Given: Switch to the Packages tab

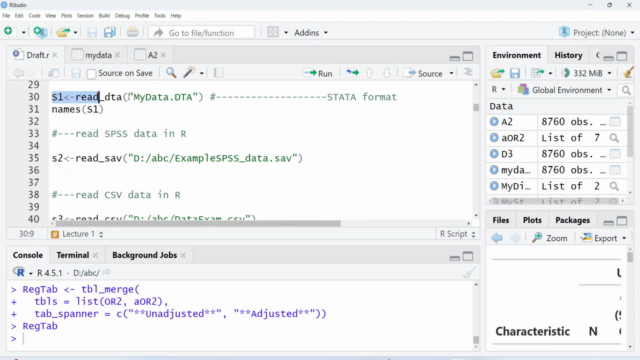Looking at the screenshot, I should coord(572,220).
